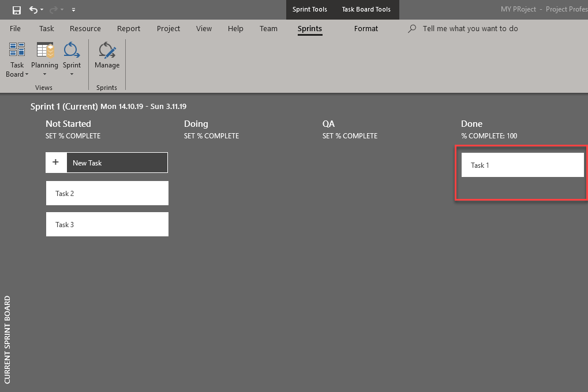Click SET % COMPLETE under Doing
The height and width of the screenshot is (392, 588).
[211, 136]
